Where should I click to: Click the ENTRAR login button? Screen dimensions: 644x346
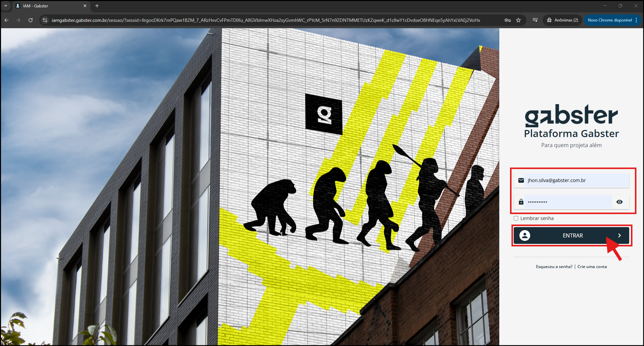point(571,235)
